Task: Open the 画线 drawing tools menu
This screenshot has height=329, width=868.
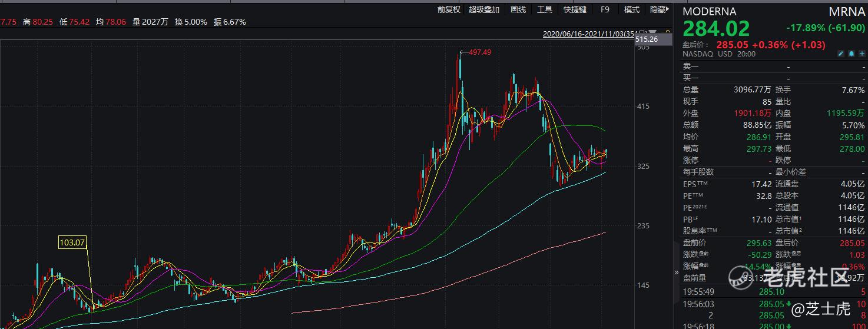Action: click(518, 9)
